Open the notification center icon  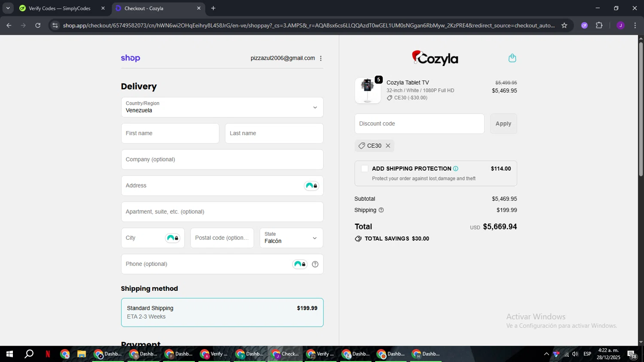[632, 354]
